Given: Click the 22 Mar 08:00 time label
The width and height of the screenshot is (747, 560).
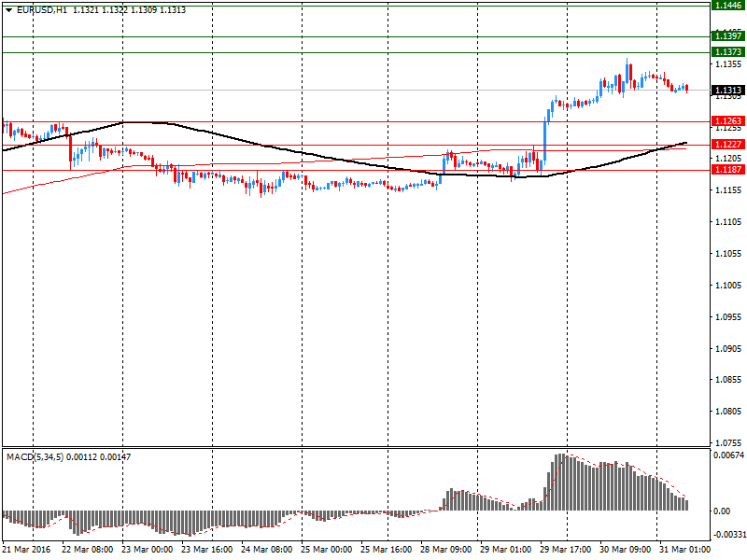Looking at the screenshot, I should (x=87, y=549).
